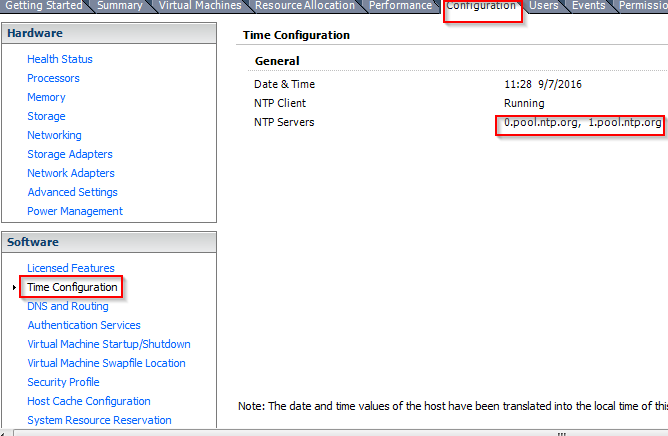
Task: Open Virtual Machine Startup/Shutdown
Action: (x=106, y=344)
